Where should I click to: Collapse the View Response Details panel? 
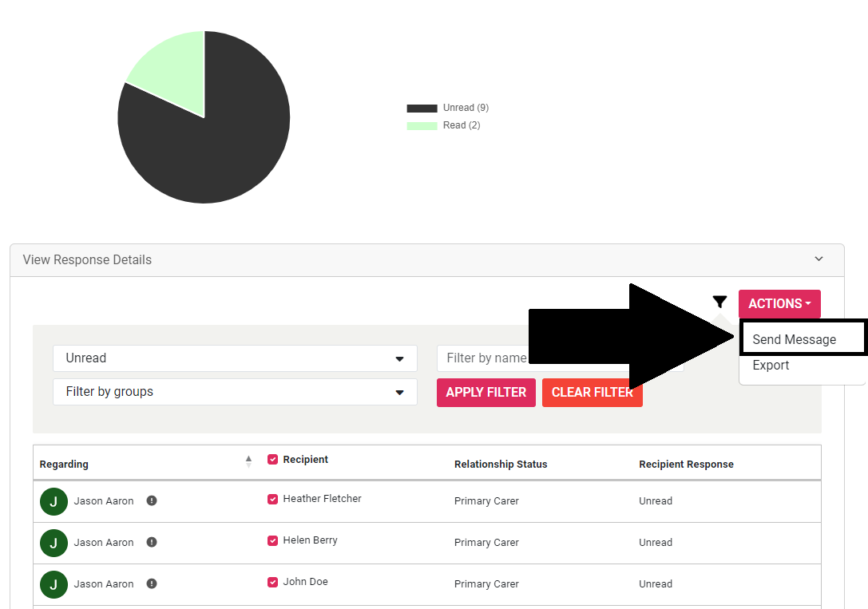[818, 259]
